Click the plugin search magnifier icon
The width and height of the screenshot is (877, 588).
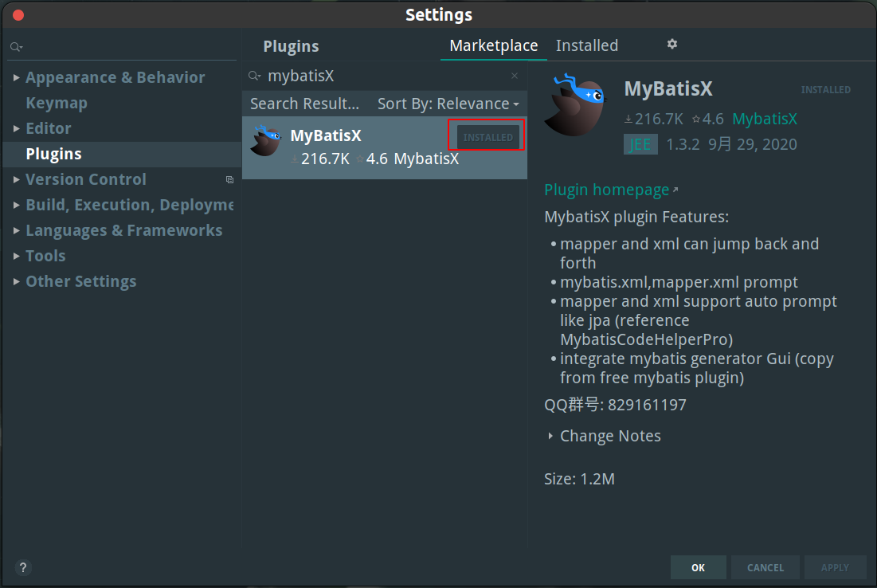click(254, 76)
